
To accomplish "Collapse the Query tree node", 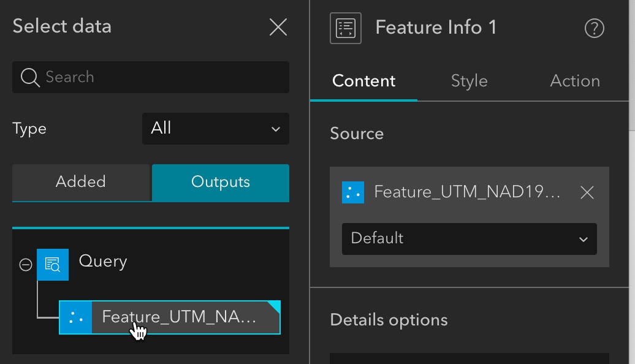I will pyautogui.click(x=26, y=265).
